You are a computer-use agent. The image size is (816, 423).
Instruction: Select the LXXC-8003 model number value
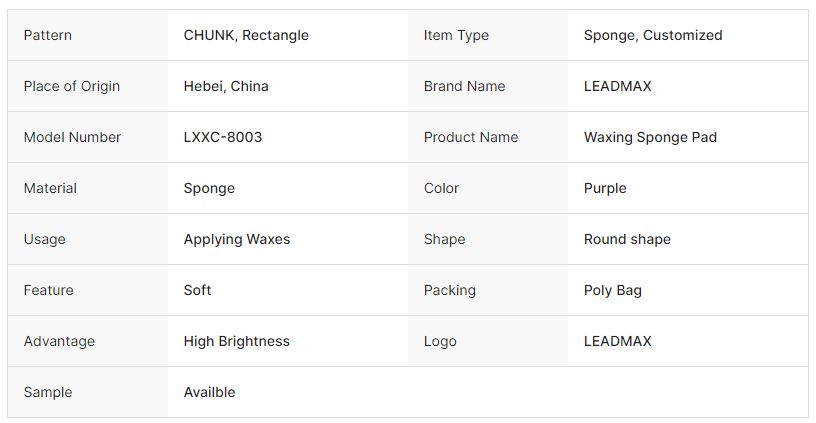pyautogui.click(x=223, y=137)
